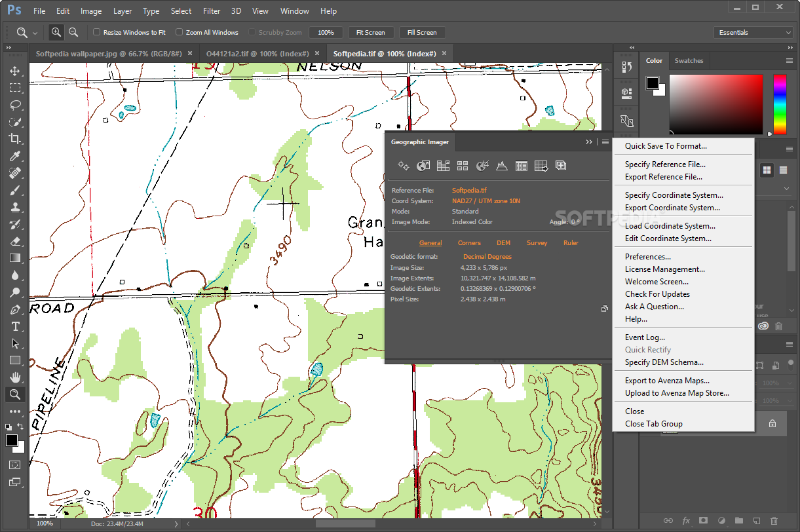Viewport: 800px width, 532px height.
Task: Click the 100% zoom button
Action: pyautogui.click(x=326, y=32)
